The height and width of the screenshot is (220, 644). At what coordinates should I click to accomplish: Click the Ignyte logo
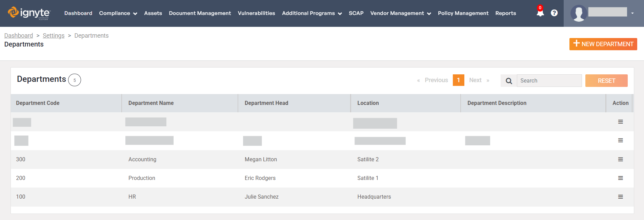(x=29, y=13)
